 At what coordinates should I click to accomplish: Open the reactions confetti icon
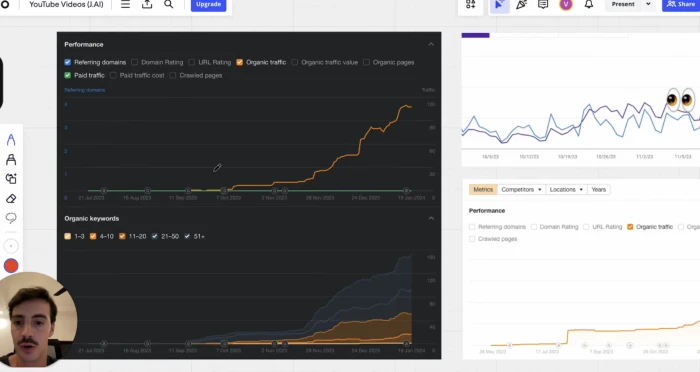point(521,4)
